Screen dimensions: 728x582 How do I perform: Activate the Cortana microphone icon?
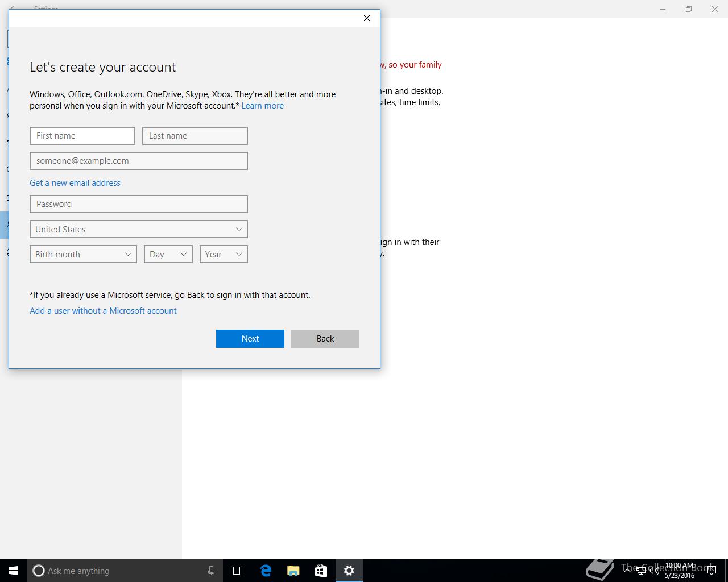[x=211, y=571]
